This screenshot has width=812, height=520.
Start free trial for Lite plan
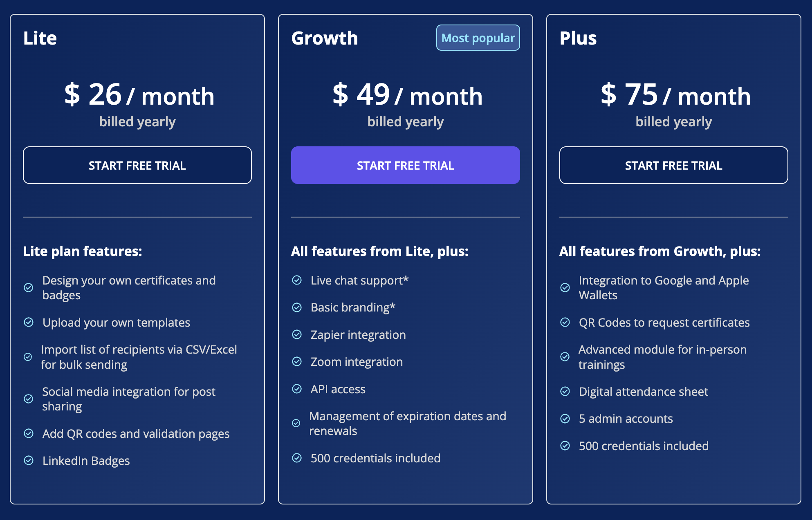[x=137, y=165]
